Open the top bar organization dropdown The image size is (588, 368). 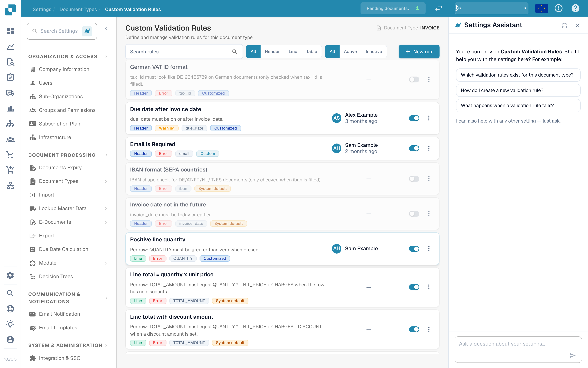tap(491, 8)
